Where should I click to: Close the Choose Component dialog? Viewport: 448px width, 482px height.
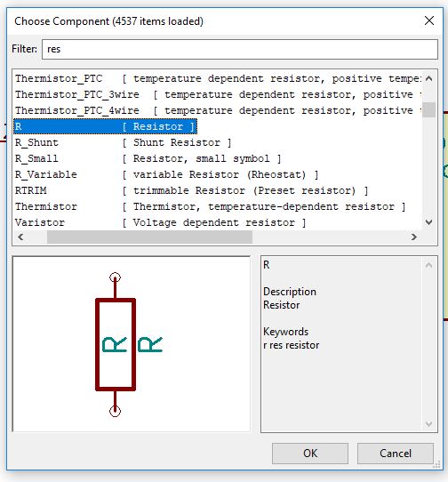[429, 21]
